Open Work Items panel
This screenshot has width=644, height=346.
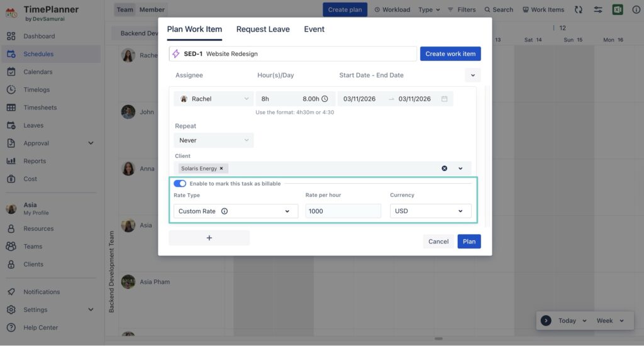[x=543, y=9]
